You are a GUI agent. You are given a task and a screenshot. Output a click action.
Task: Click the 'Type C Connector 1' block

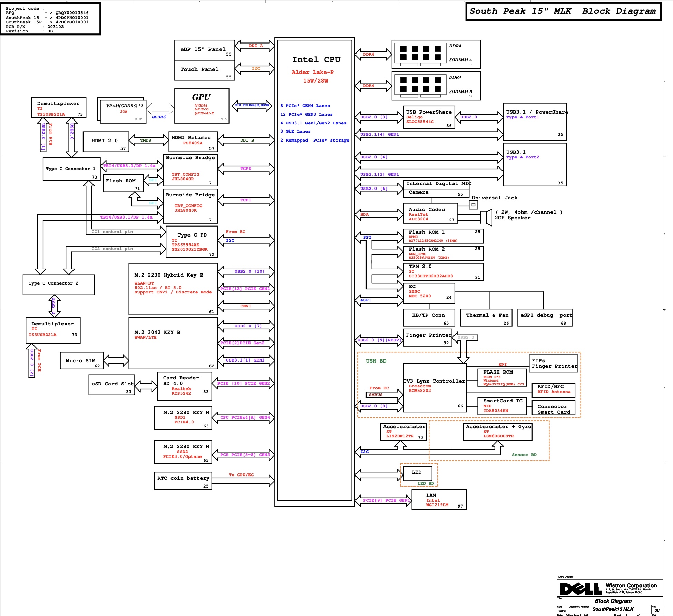(72, 169)
